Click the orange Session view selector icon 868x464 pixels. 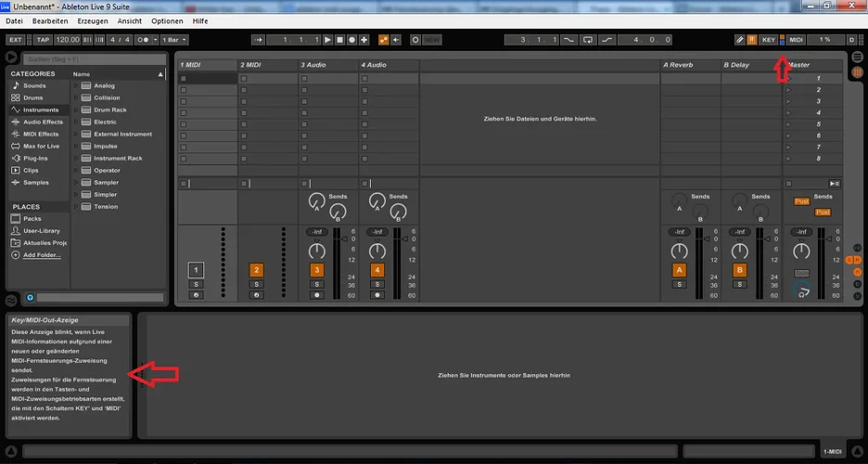[857, 72]
